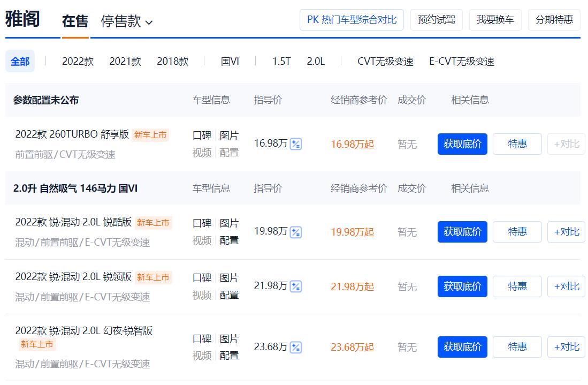The image size is (588, 385).
Task: Click 特惠 for 260TURBO 舒享版
Action: point(517,144)
